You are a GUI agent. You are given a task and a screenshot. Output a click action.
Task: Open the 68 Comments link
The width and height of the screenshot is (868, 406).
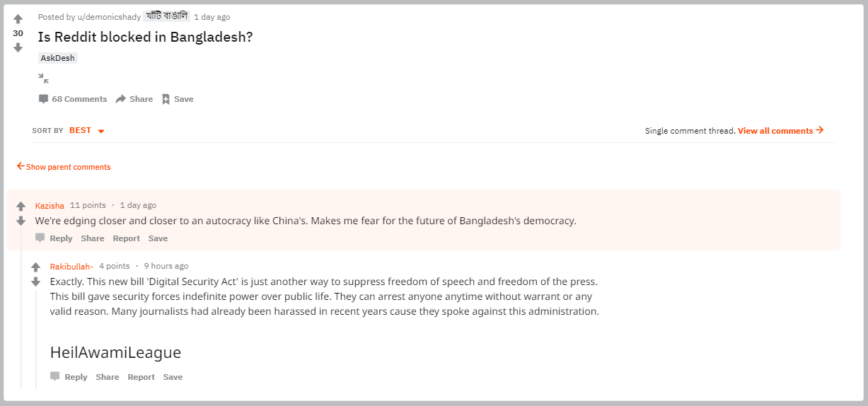(x=73, y=99)
